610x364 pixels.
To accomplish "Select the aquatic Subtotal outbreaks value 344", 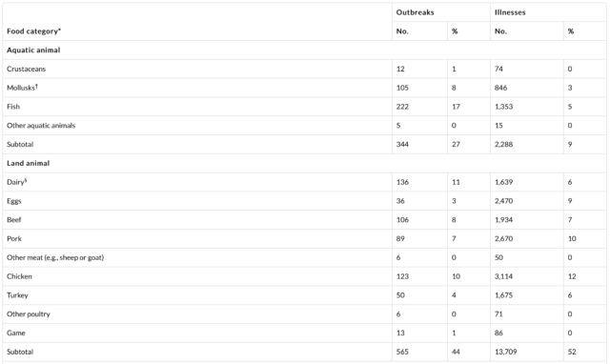I will point(402,144).
